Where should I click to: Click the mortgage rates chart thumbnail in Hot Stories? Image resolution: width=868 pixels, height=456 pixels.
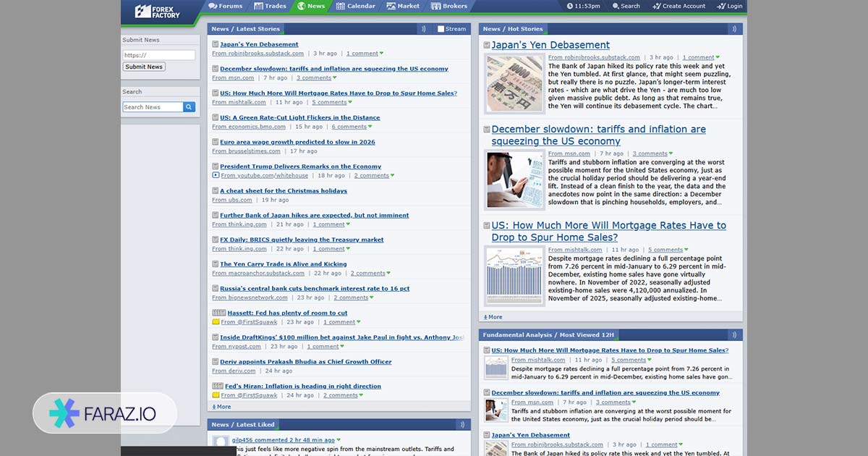514,276
